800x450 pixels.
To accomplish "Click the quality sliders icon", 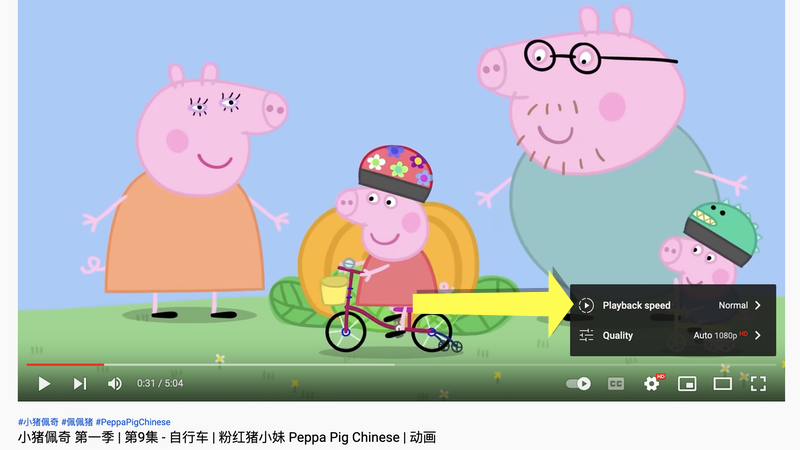I will tap(586, 335).
